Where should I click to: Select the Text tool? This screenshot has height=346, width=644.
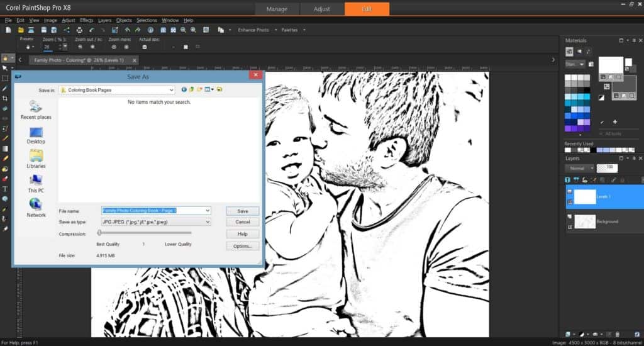pos(5,189)
